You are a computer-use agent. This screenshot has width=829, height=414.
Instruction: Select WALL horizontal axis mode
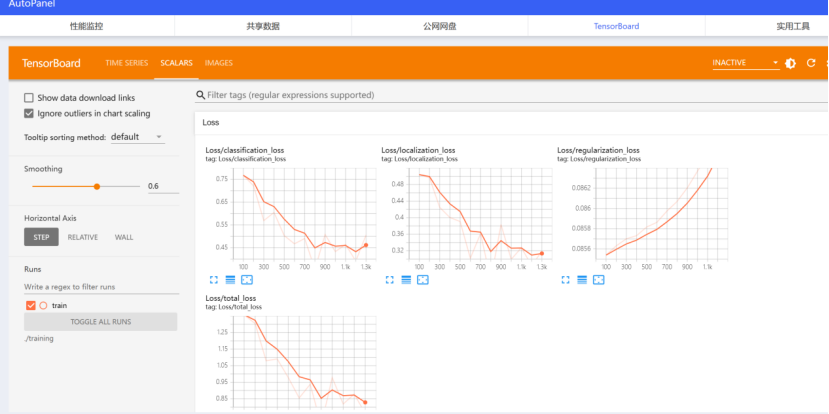click(x=124, y=237)
